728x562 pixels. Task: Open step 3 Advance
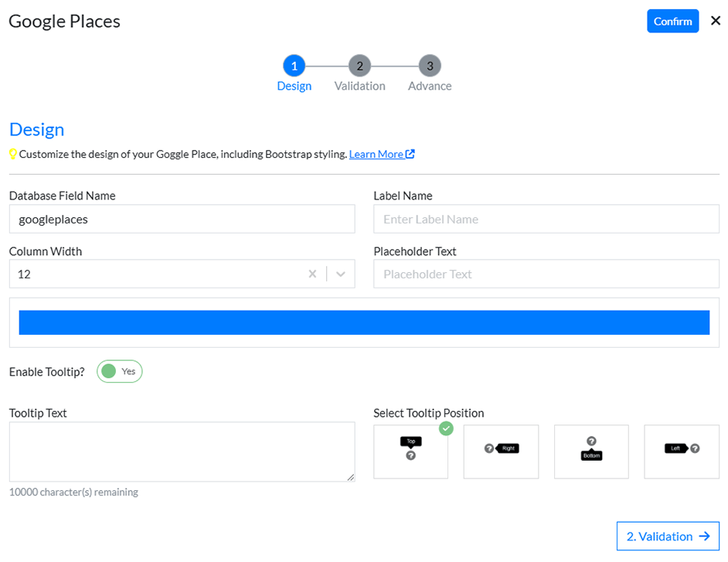coord(430,66)
